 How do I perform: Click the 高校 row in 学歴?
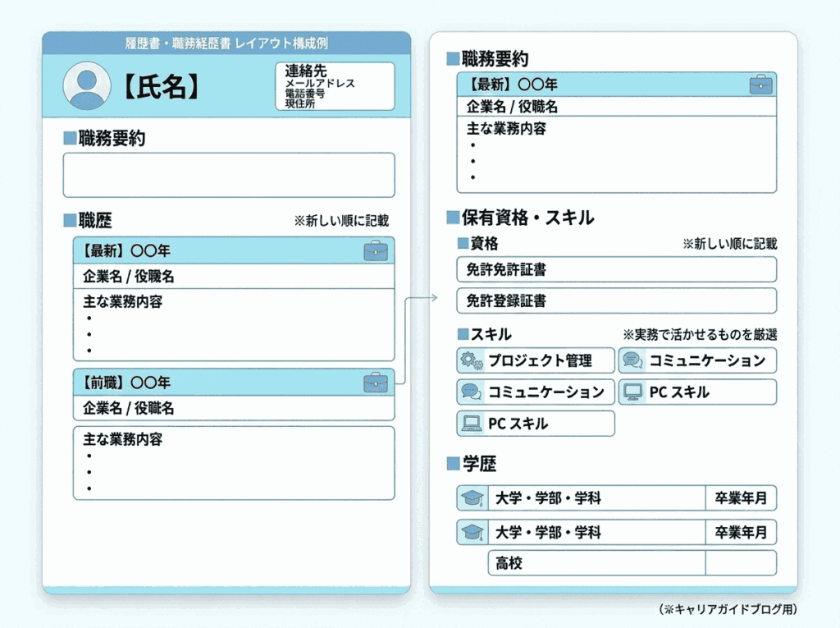tap(596, 563)
